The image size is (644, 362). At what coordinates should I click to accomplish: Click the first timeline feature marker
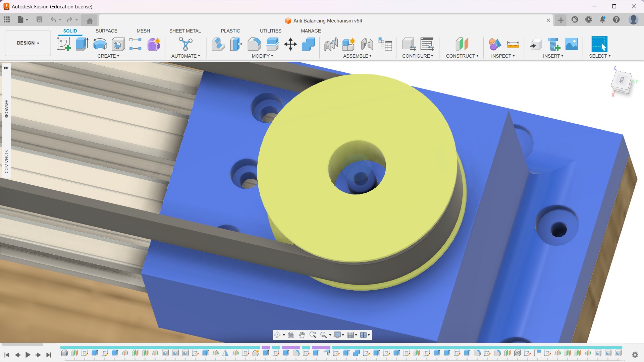pos(65,353)
